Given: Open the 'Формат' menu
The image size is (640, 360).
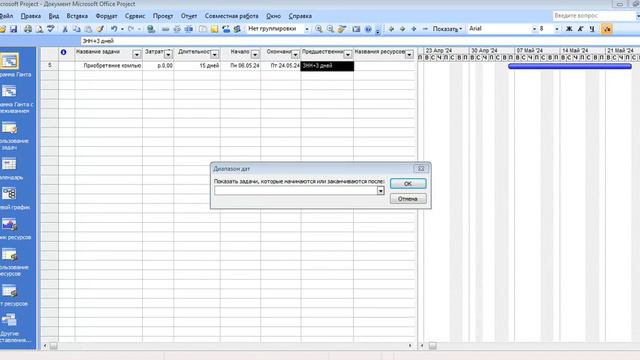Looking at the screenshot, I should (106, 16).
